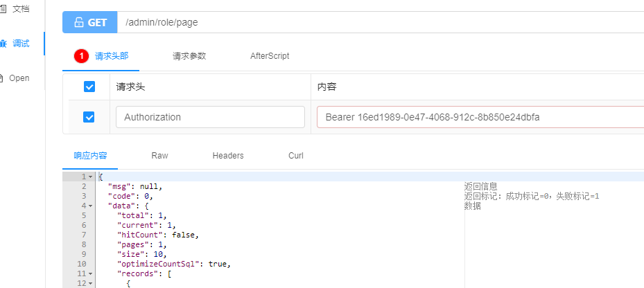Click the Authorization header name field
Image resolution: width=644 pixels, height=288 pixels.
pyautogui.click(x=210, y=117)
